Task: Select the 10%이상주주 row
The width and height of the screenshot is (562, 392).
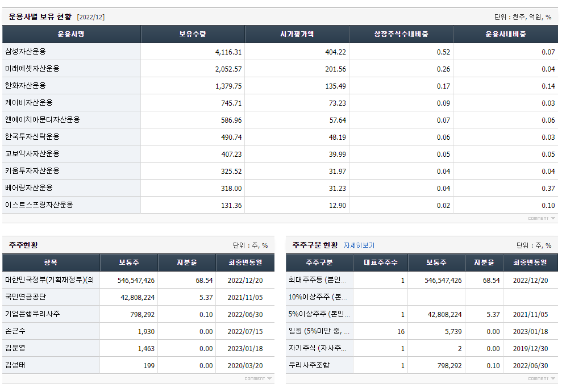Action: pos(422,297)
